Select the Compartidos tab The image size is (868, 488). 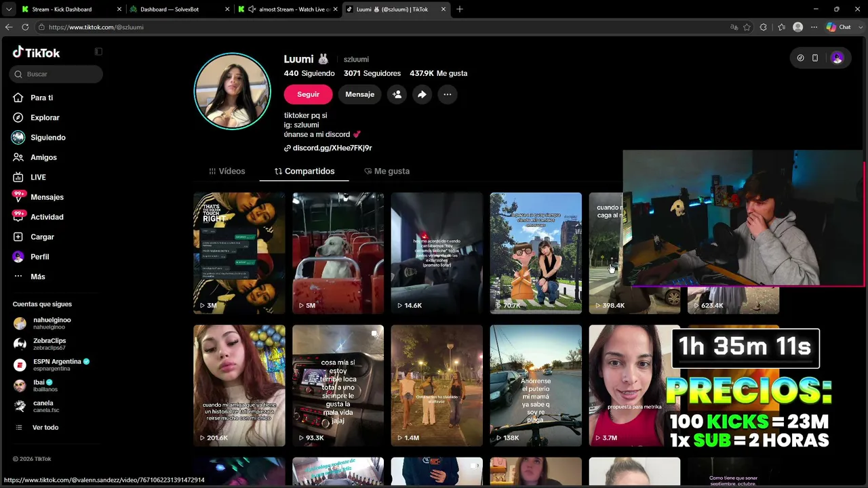pos(304,171)
